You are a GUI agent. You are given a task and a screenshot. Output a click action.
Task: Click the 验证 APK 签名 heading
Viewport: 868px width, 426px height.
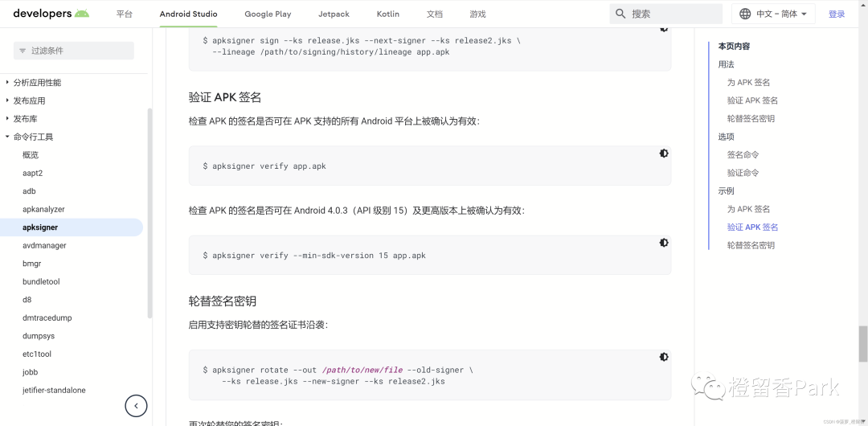tap(225, 97)
